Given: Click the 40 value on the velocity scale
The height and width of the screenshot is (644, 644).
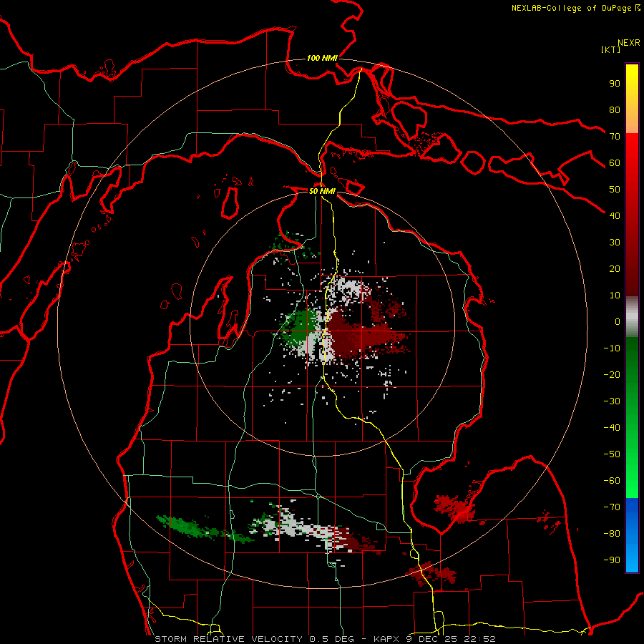Looking at the screenshot, I should (615, 216).
